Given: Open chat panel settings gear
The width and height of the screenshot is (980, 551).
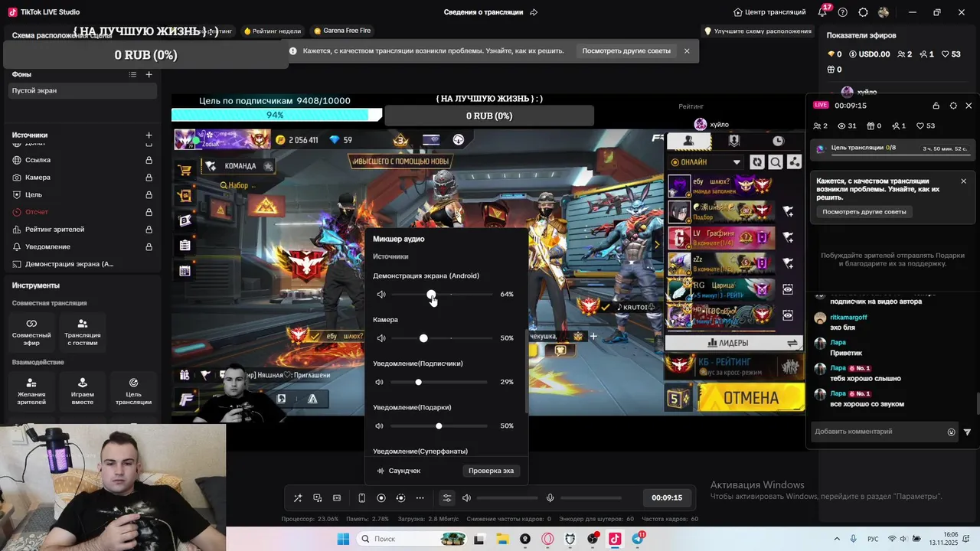Looking at the screenshot, I should (953, 106).
